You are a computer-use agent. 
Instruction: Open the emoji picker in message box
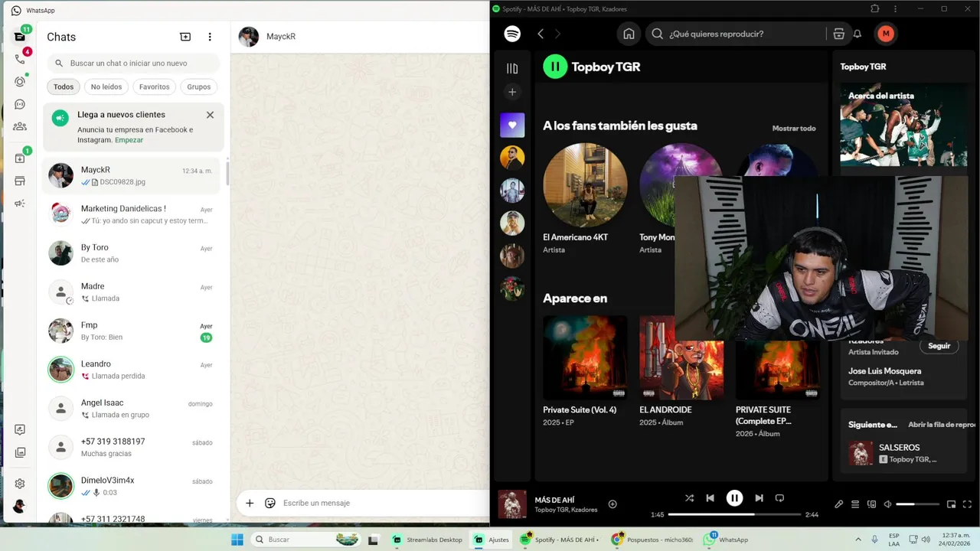click(270, 503)
